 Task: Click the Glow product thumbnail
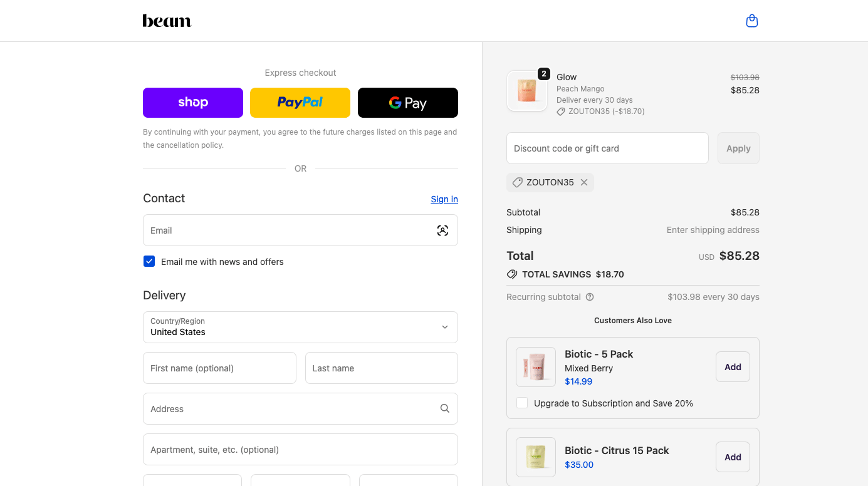pos(527,91)
